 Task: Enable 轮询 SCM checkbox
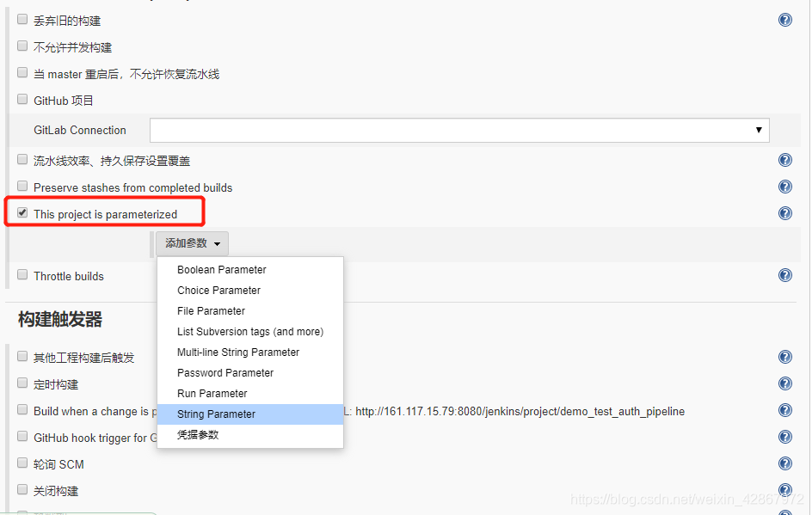22,463
